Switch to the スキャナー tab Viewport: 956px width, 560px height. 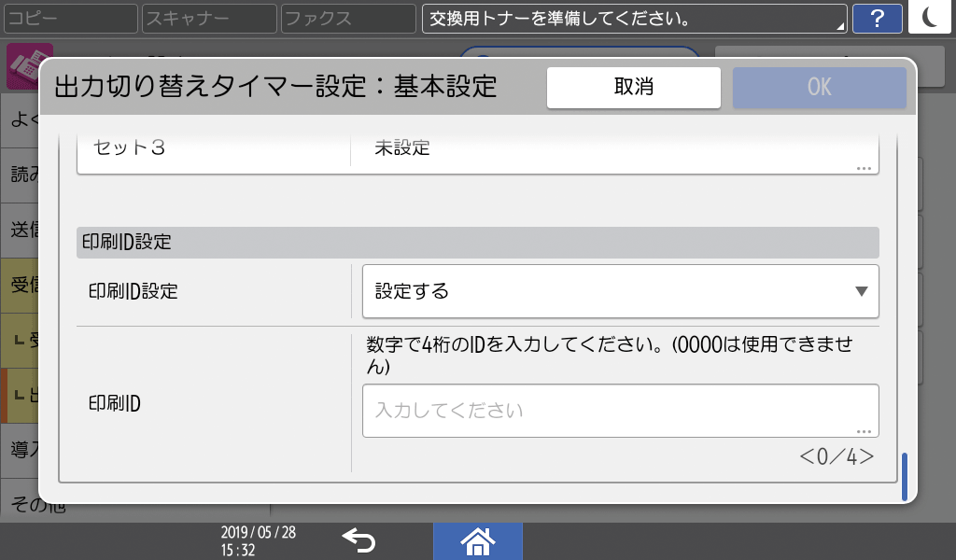point(208,18)
